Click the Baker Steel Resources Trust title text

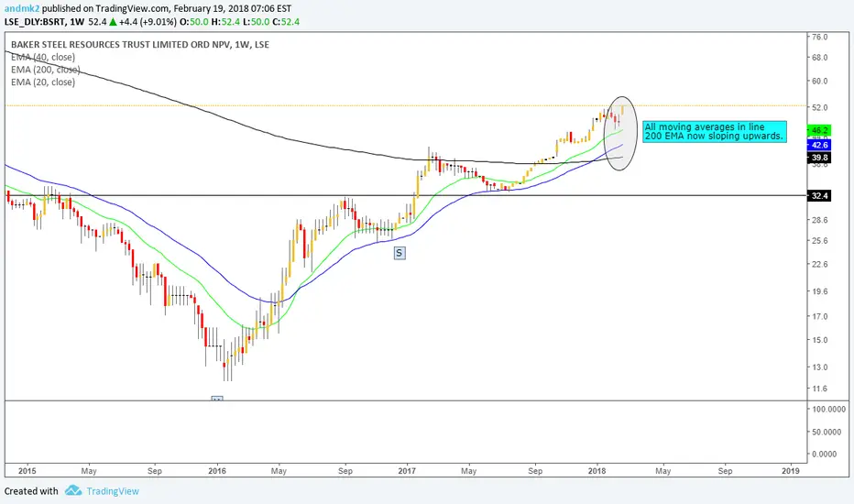pyautogui.click(x=140, y=45)
